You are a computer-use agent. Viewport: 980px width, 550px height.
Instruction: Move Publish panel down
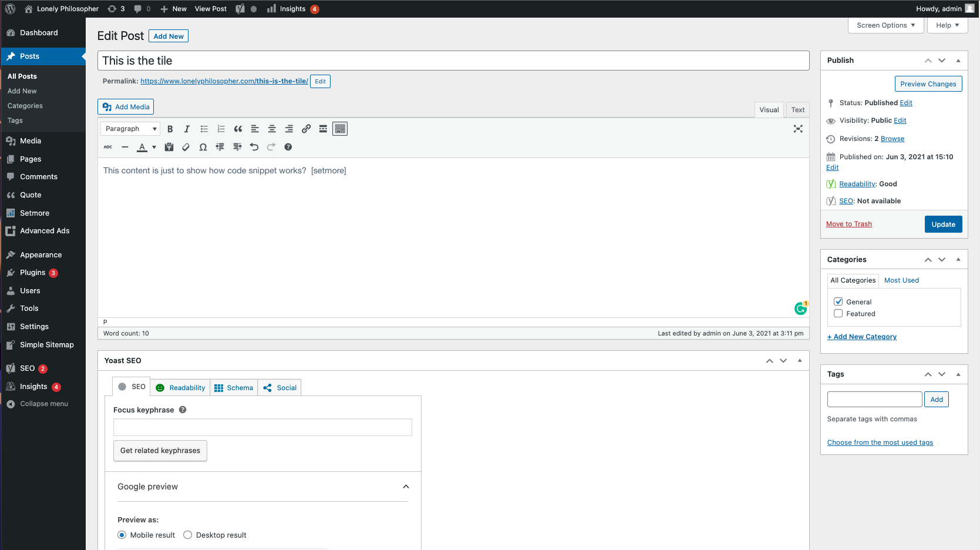(942, 61)
